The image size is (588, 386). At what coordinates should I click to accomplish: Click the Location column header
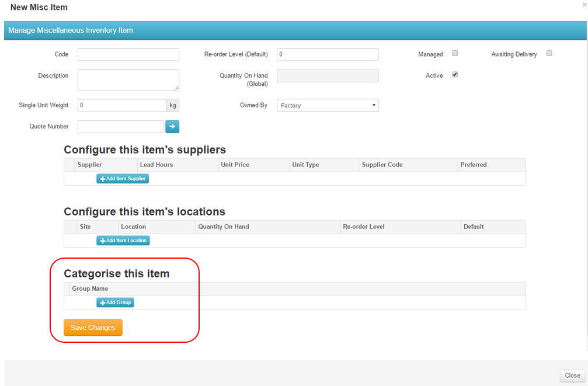click(156, 227)
